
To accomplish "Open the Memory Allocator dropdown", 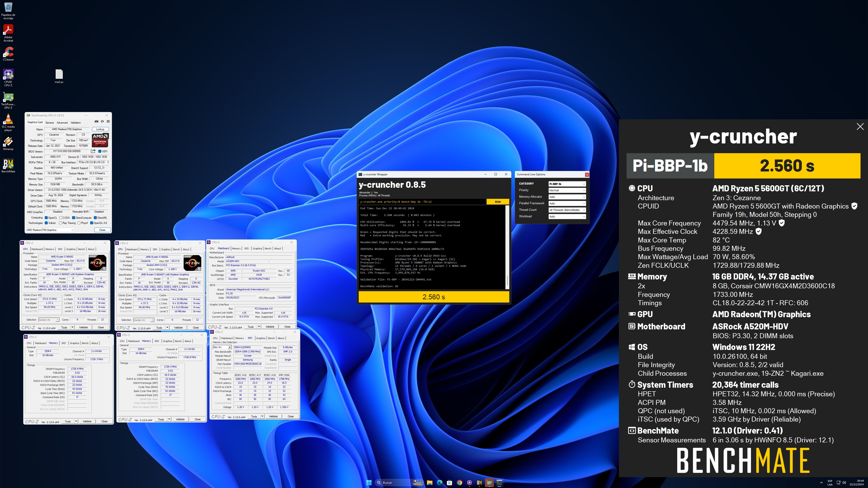I will 567,197.
